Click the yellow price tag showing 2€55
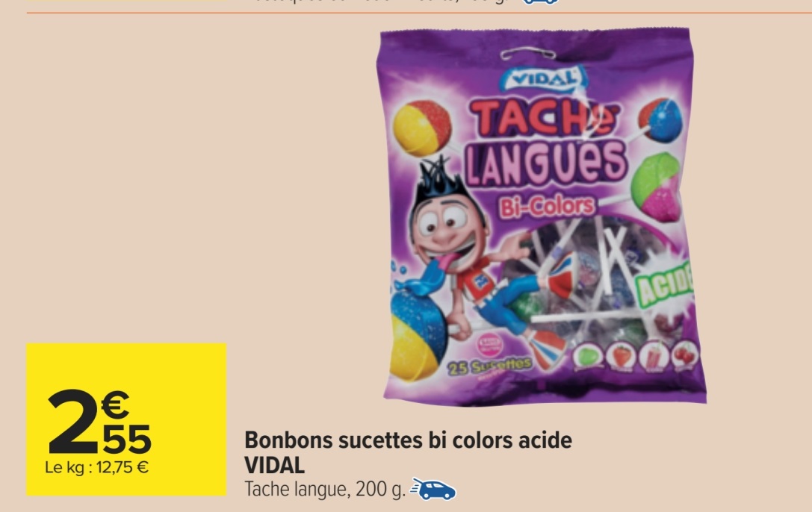Image resolution: width=812 pixels, height=512 pixels. coord(126,419)
